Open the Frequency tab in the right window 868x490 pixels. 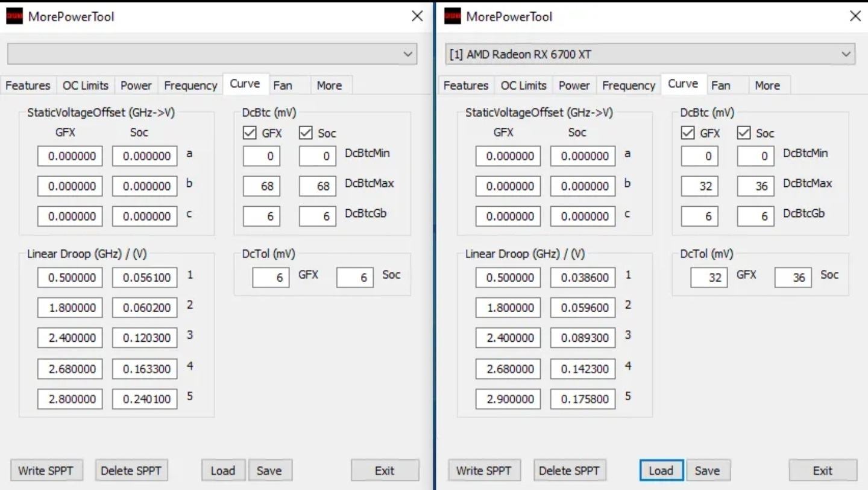629,86
